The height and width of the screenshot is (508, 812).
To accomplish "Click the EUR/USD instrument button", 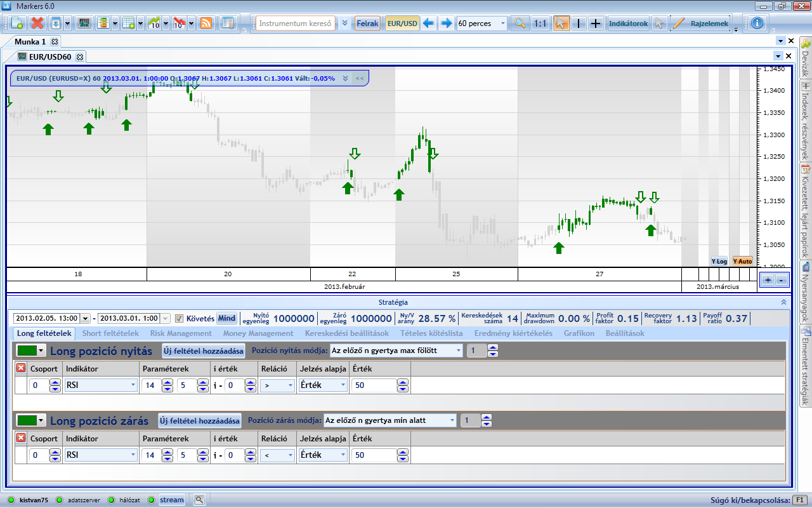I will (x=402, y=23).
